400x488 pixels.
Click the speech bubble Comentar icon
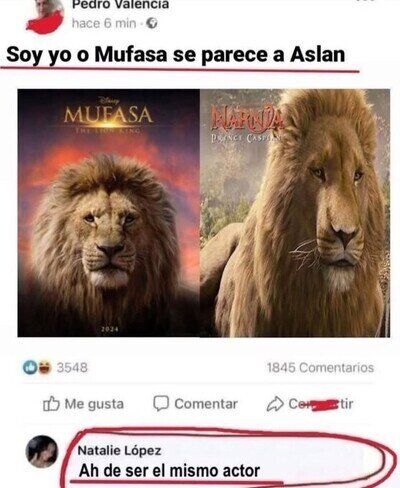pyautogui.click(x=161, y=404)
